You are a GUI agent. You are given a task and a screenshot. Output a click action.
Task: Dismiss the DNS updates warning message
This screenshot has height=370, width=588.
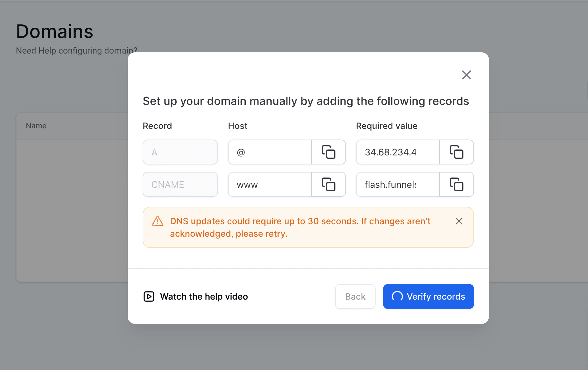pyautogui.click(x=459, y=221)
